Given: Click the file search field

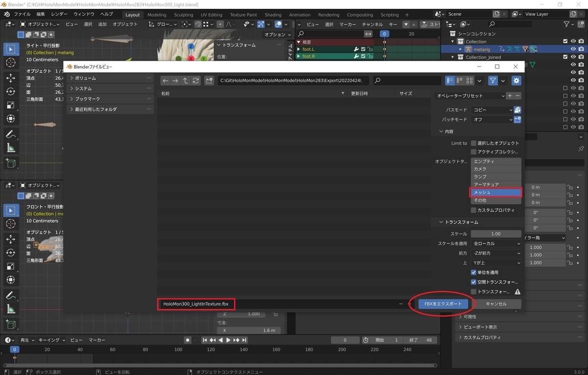Looking at the screenshot, I should tap(407, 81).
